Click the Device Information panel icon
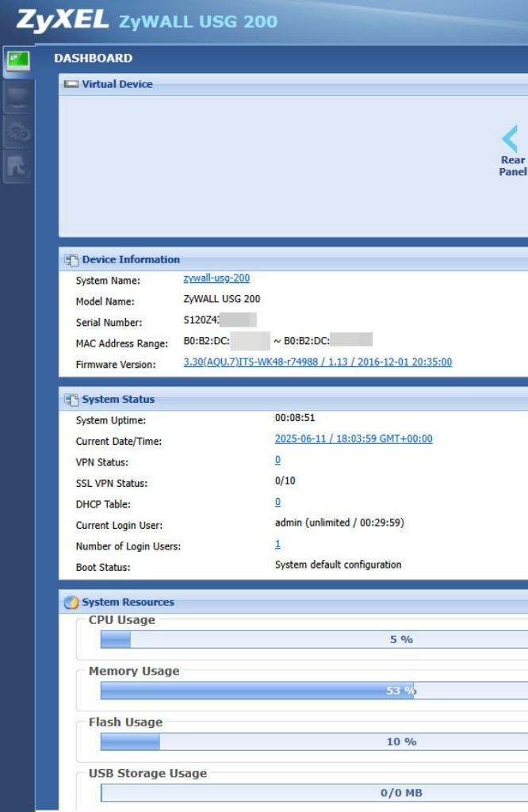This screenshot has height=812, width=528. (x=71, y=260)
